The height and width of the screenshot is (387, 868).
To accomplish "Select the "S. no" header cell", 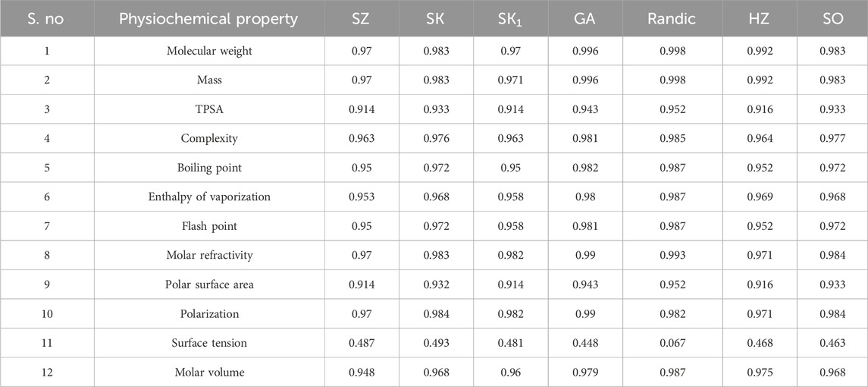I will (x=48, y=19).
